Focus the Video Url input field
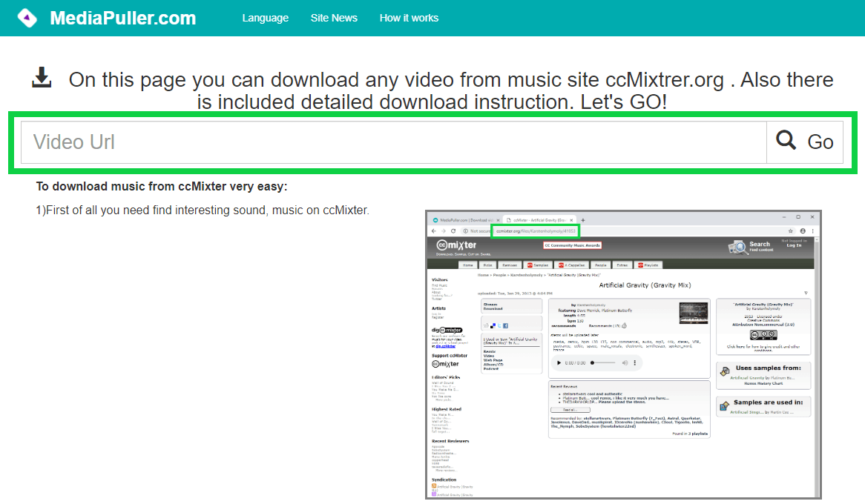The image size is (865, 504). click(393, 142)
